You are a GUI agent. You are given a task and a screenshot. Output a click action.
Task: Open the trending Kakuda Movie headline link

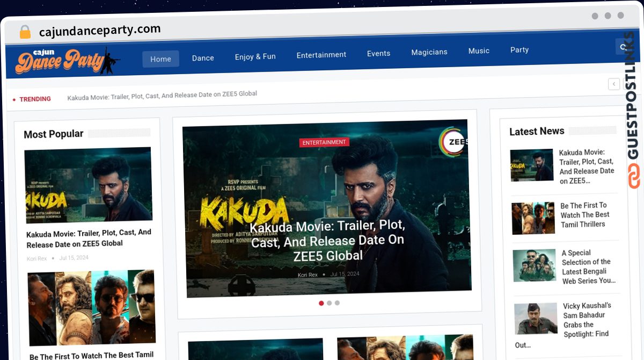162,95
